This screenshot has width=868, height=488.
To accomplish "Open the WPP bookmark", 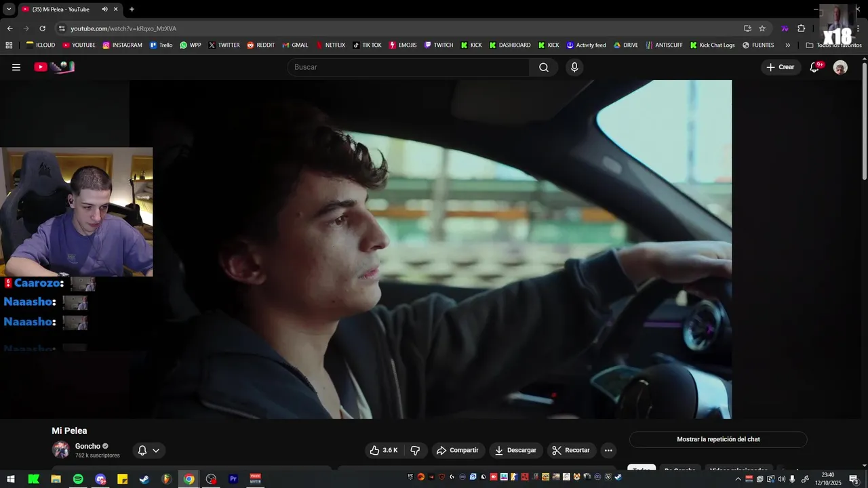I will [191, 45].
